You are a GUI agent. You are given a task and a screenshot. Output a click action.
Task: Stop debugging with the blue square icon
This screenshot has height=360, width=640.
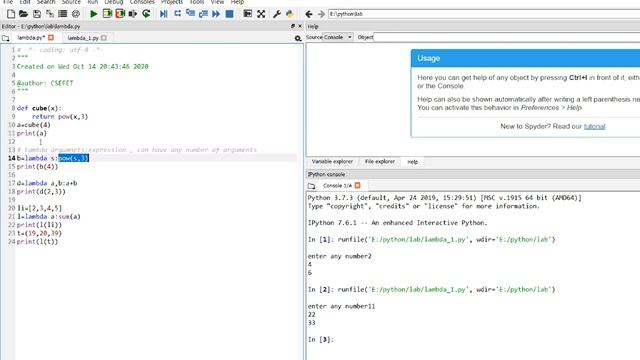tap(229, 14)
